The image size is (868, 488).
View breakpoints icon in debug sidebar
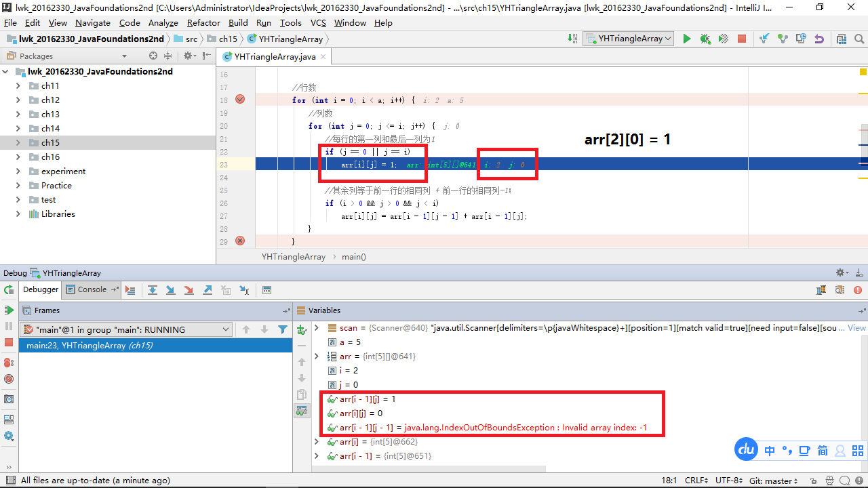(9, 363)
